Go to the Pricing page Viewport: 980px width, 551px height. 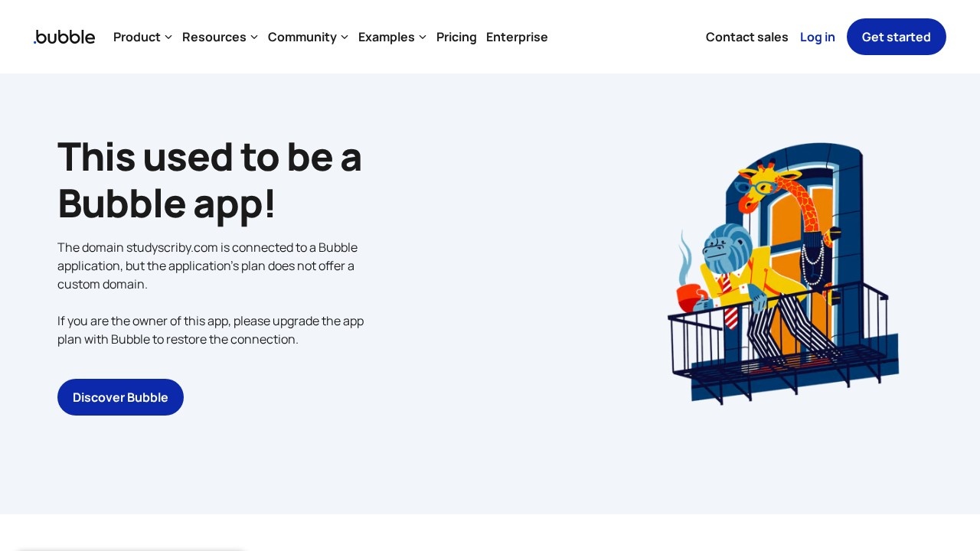[456, 37]
